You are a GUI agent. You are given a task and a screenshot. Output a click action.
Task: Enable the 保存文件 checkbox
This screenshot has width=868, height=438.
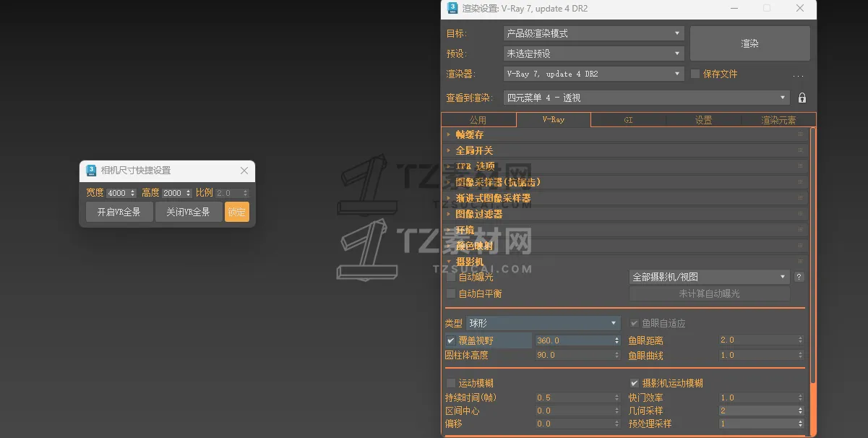[x=695, y=74]
